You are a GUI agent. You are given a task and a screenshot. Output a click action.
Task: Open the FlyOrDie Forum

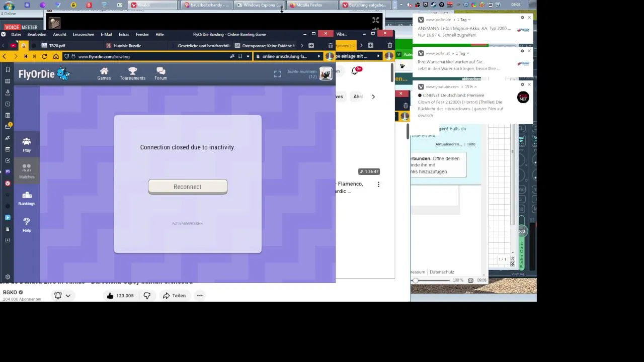(x=160, y=73)
